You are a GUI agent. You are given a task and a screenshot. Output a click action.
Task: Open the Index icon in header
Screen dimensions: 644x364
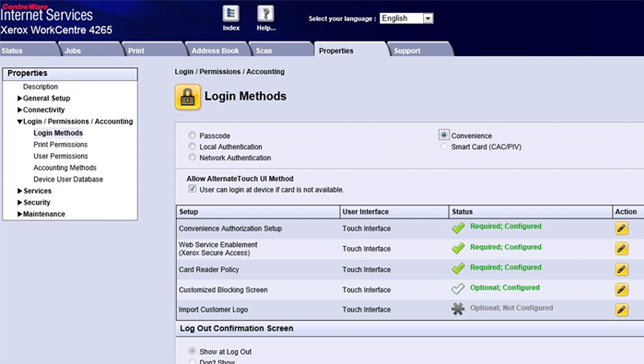pyautogui.click(x=231, y=14)
